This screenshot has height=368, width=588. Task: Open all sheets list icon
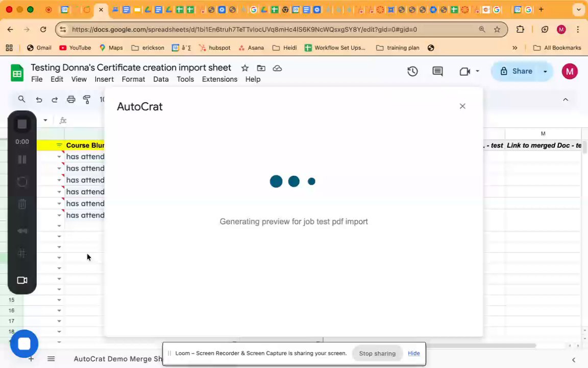pyautogui.click(x=51, y=359)
